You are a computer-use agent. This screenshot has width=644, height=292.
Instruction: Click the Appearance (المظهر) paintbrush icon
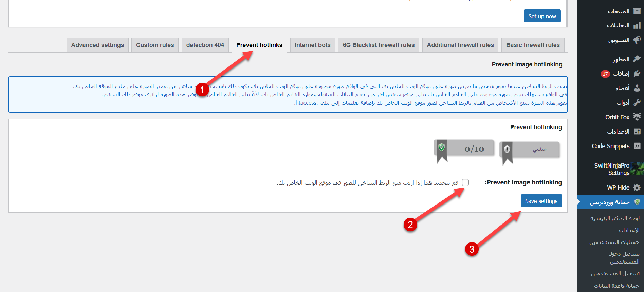pyautogui.click(x=637, y=59)
